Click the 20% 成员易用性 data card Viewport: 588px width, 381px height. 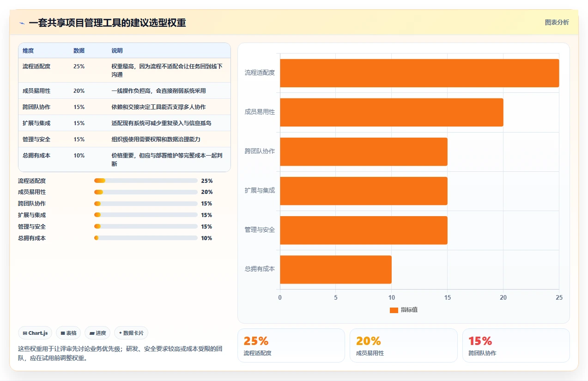403,345
